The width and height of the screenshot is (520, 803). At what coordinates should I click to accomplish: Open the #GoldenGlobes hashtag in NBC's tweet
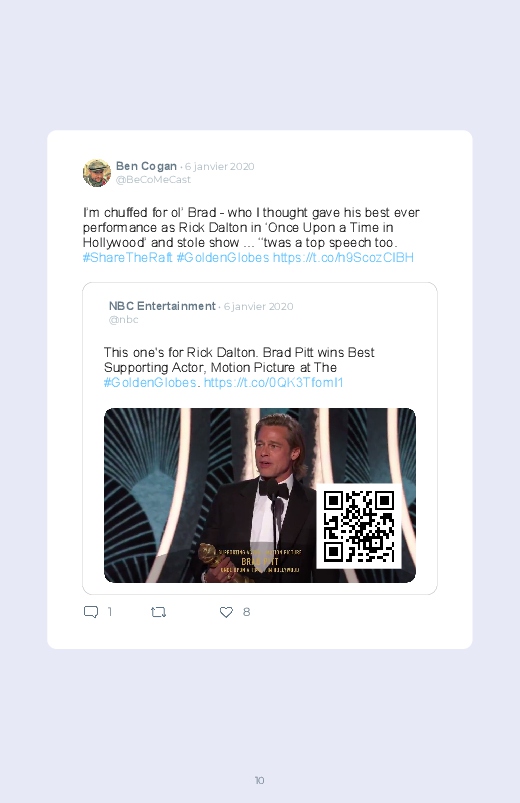[x=150, y=383]
